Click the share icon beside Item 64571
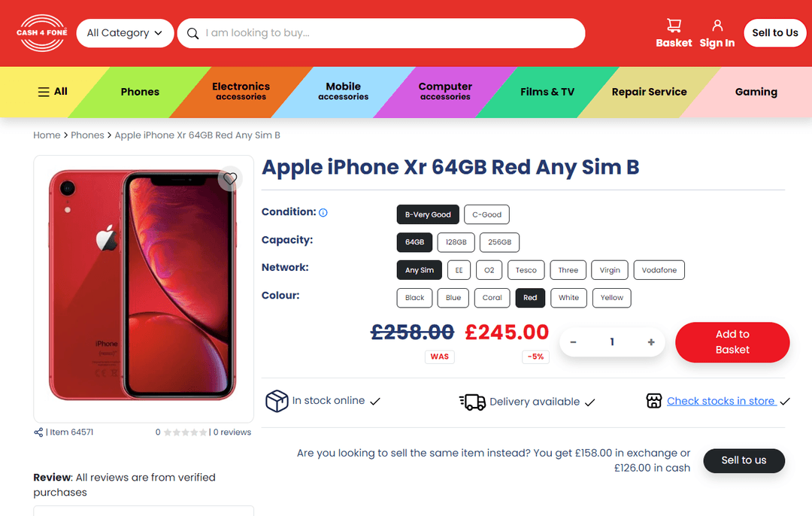The image size is (812, 516). pyautogui.click(x=38, y=432)
